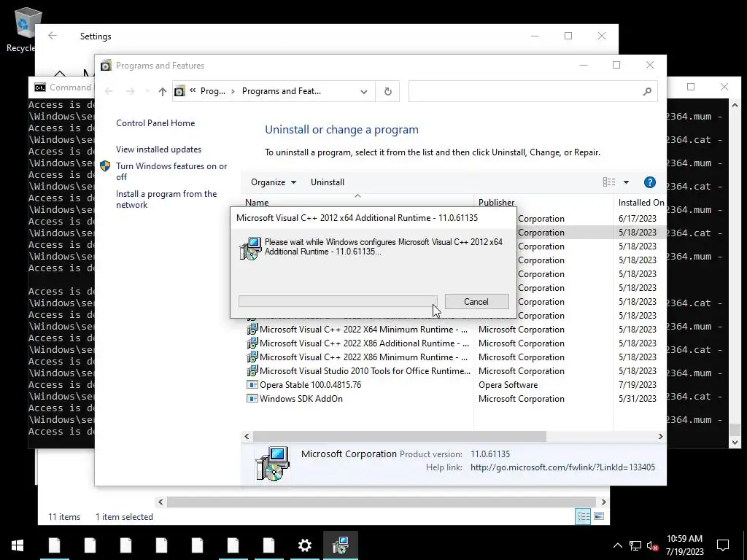Click the Programs and Features help icon
The image size is (747, 560).
[x=649, y=182]
